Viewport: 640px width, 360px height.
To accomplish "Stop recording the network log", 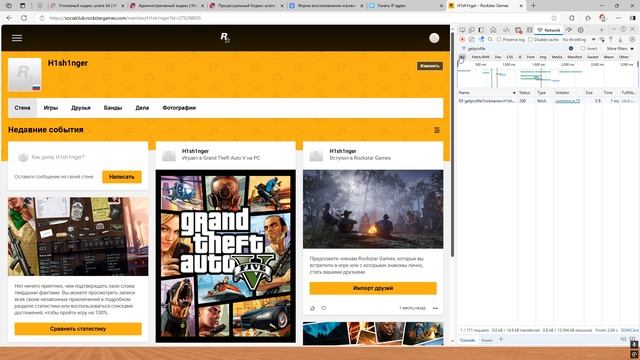I will point(462,40).
